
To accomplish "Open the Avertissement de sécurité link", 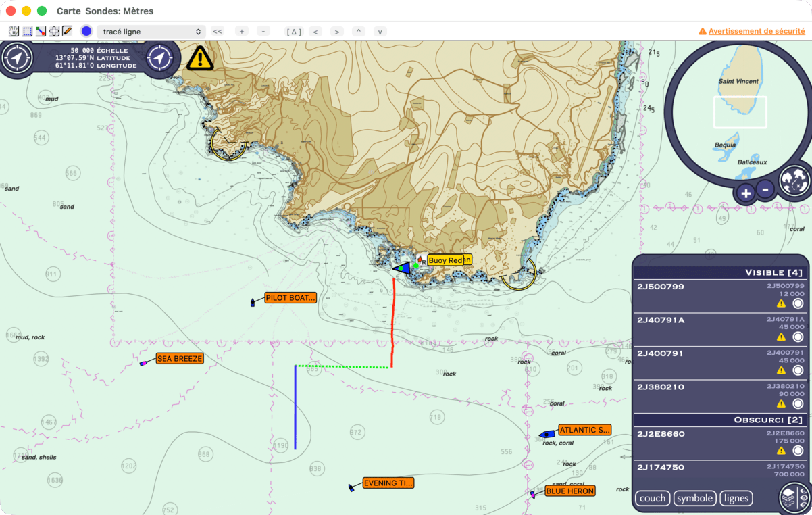I will 751,31.
